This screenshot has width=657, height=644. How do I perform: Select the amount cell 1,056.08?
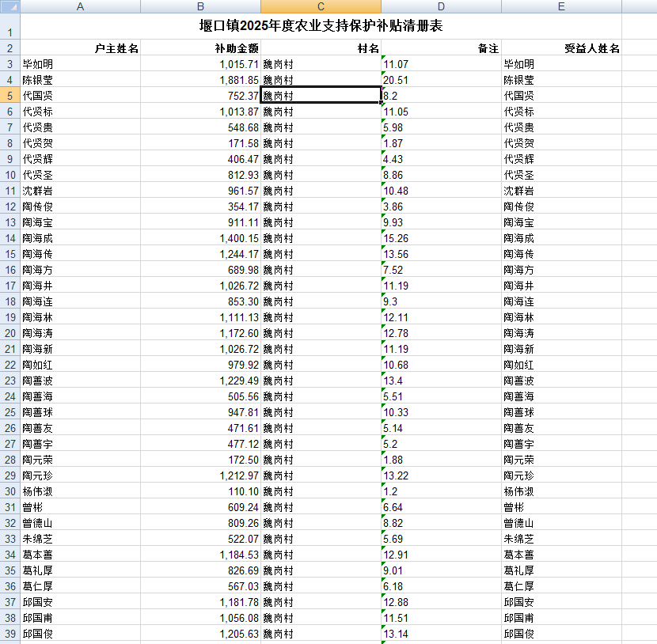tap(200, 618)
